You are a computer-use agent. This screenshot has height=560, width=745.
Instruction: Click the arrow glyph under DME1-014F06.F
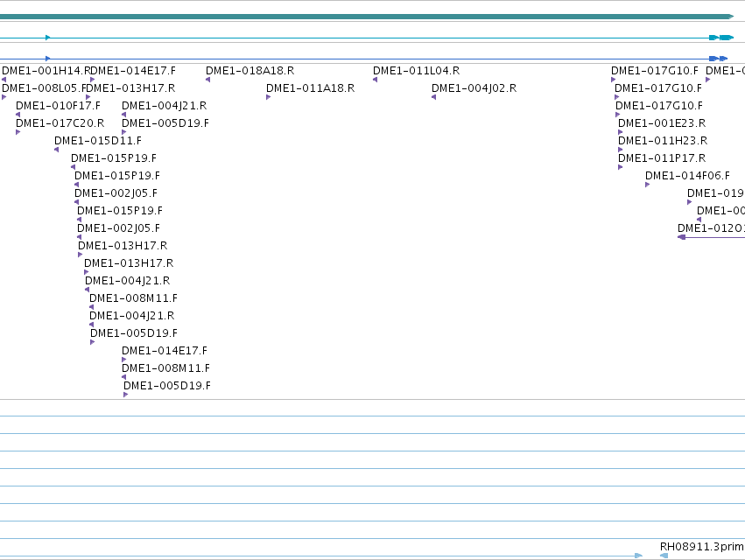pyautogui.click(x=648, y=185)
